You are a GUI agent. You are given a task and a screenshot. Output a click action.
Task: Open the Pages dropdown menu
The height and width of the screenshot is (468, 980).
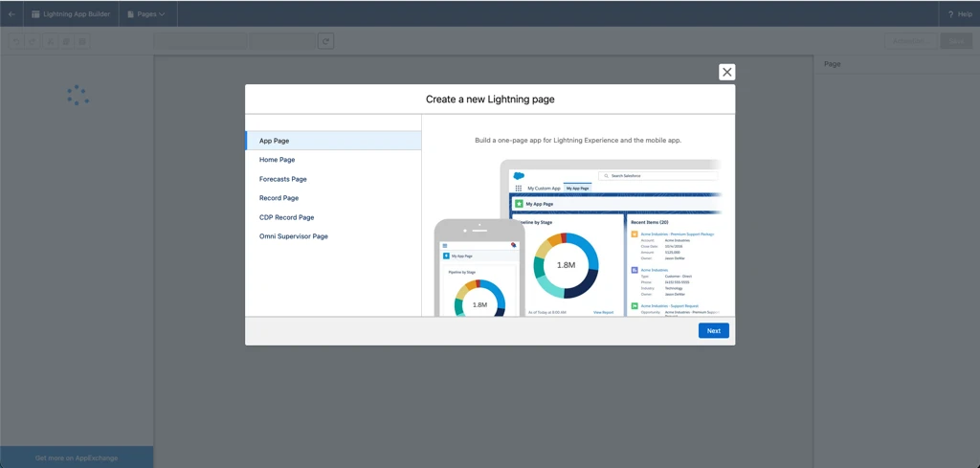tap(147, 13)
